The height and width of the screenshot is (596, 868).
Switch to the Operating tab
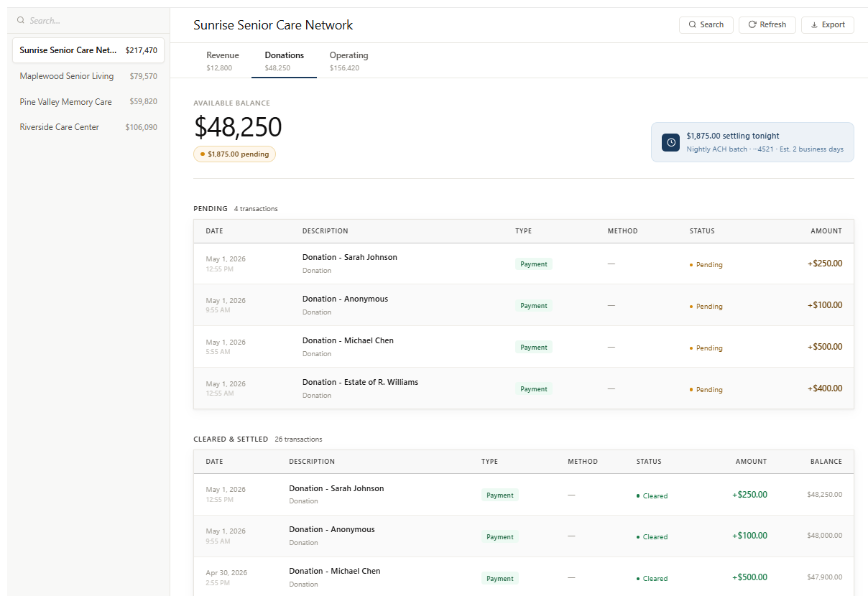tap(348, 61)
